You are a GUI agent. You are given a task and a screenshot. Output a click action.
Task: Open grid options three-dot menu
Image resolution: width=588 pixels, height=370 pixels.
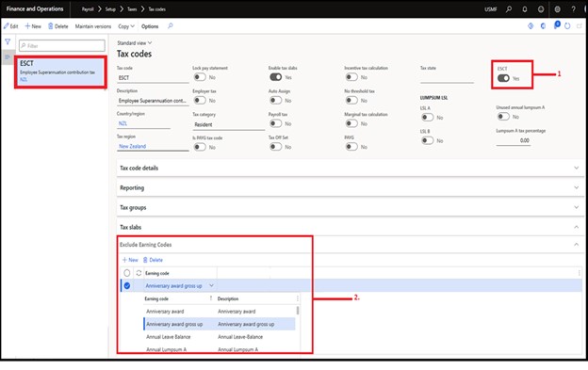[x=580, y=273]
